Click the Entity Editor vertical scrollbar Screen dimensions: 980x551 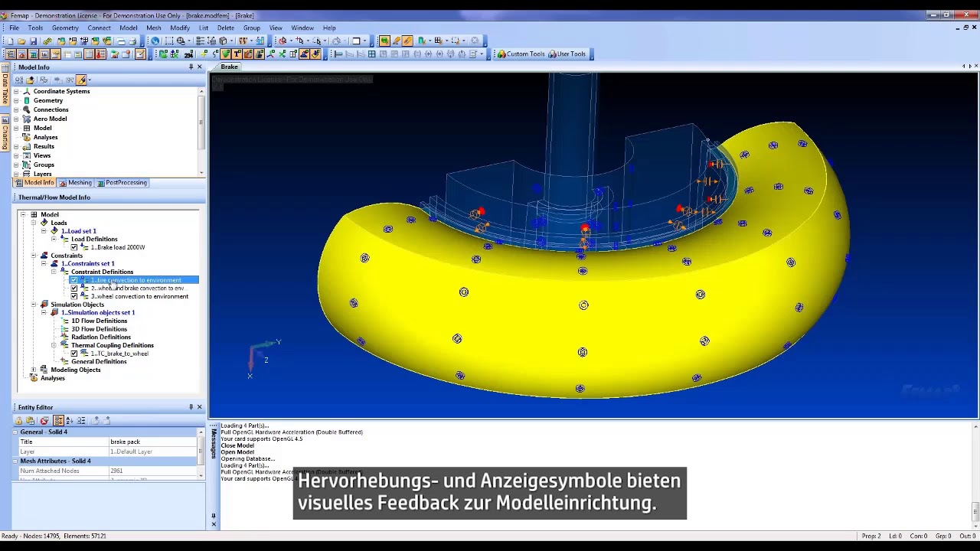(x=201, y=453)
